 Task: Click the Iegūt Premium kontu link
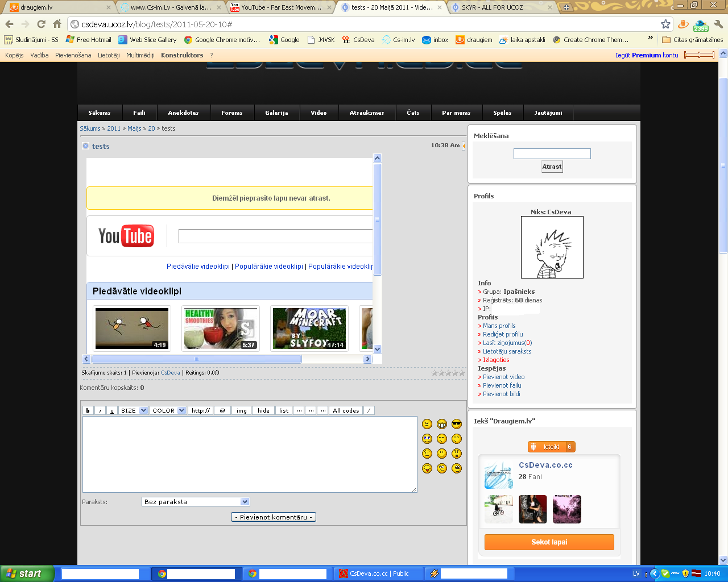tap(647, 55)
